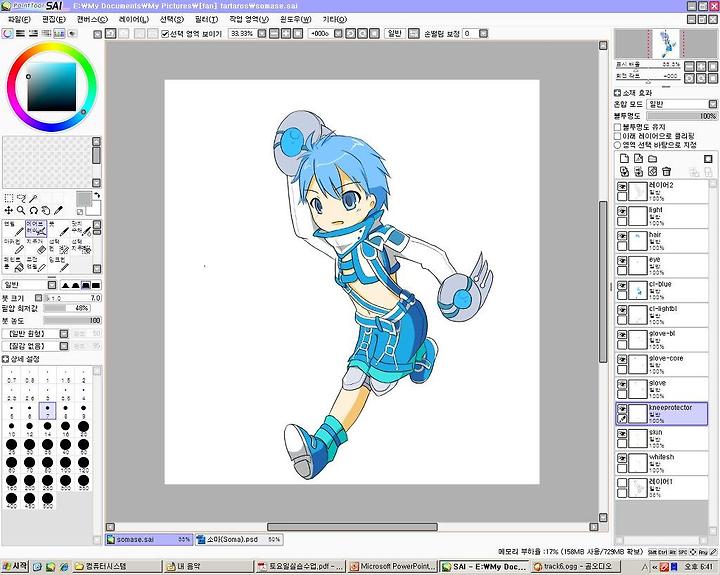
Task: Adjust the 붓 농도 brush density slider
Action: (x=72, y=321)
